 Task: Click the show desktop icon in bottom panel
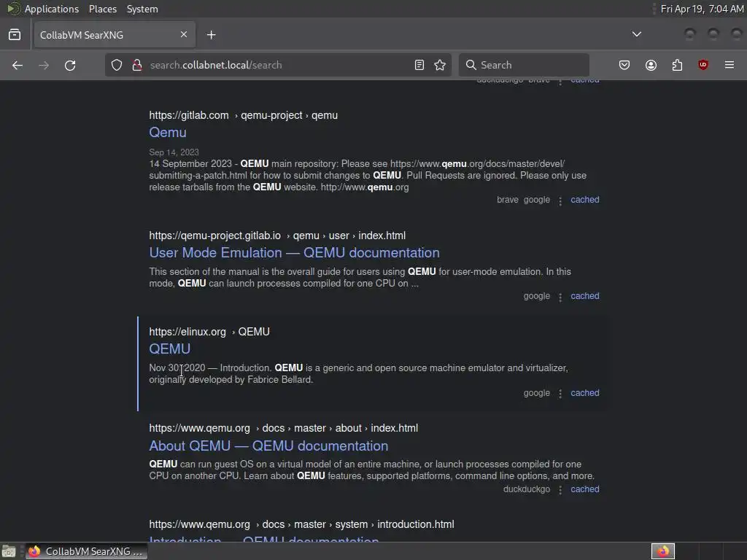click(9, 551)
